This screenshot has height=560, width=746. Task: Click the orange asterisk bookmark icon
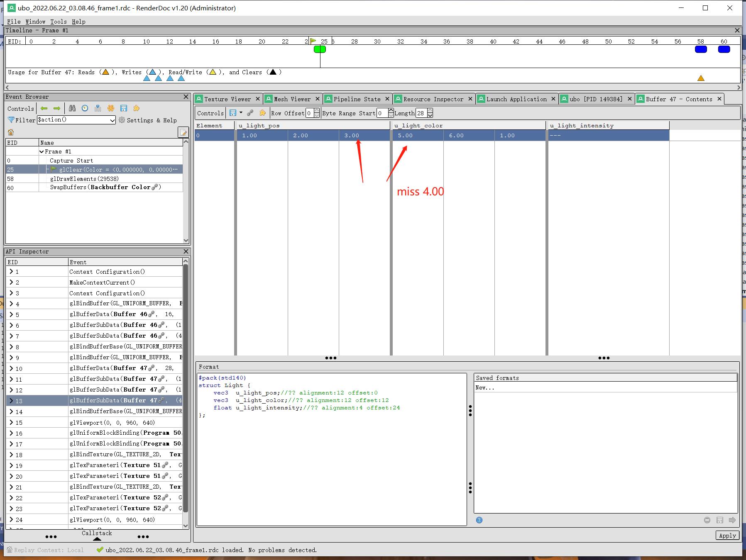[x=111, y=108]
